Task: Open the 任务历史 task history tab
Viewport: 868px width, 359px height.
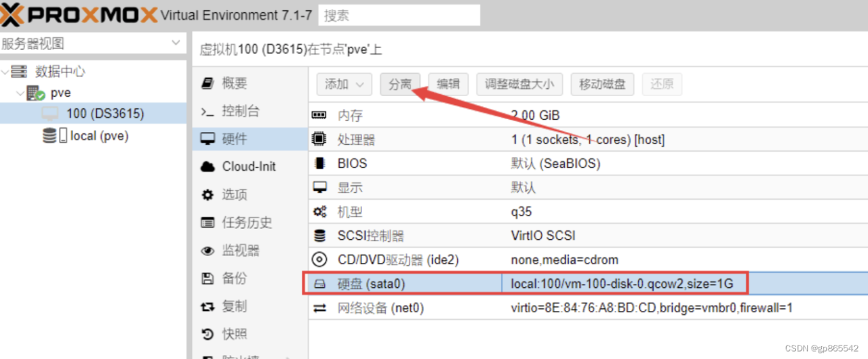Action: (x=250, y=223)
